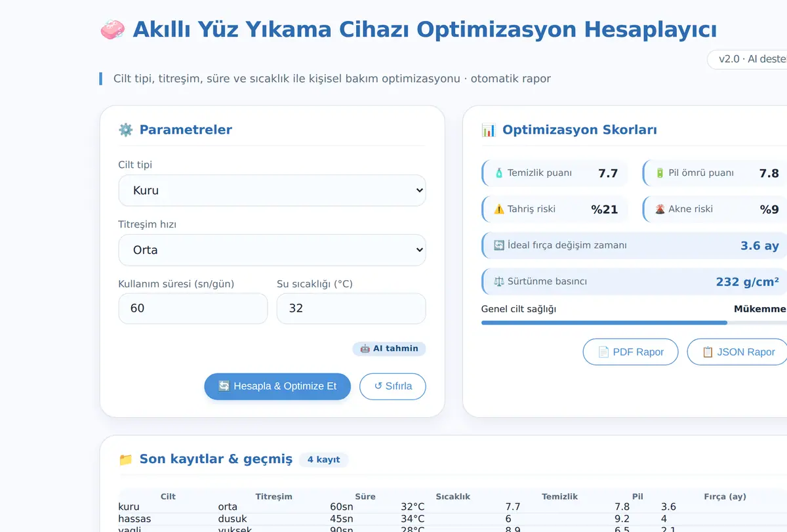Click the Tahriş riski value %21

(x=605, y=209)
